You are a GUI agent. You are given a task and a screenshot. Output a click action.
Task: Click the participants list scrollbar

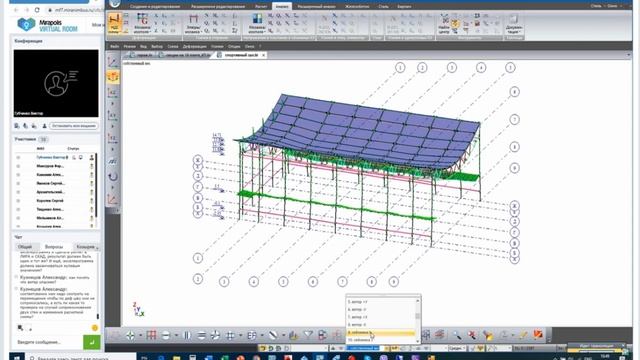coord(96,186)
